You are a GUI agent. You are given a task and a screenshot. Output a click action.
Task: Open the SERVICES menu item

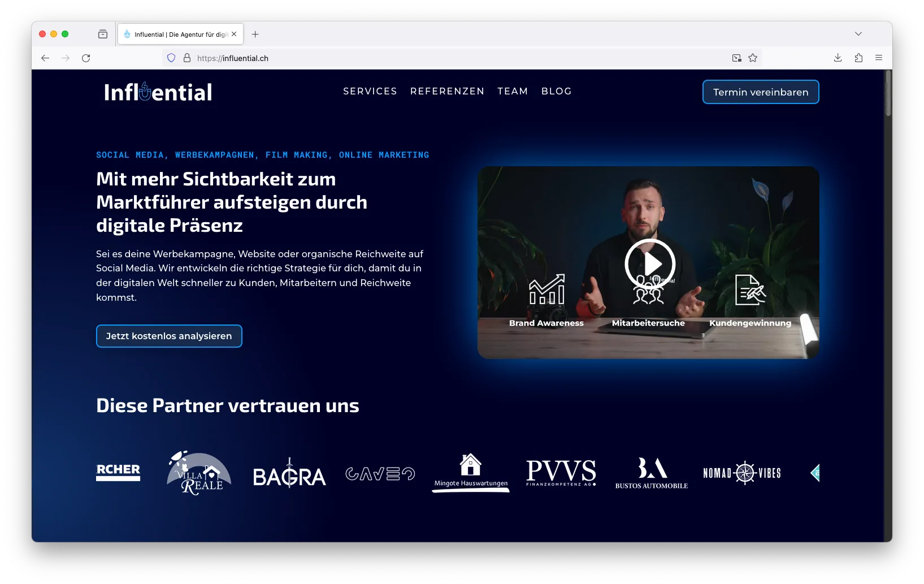[x=370, y=91]
